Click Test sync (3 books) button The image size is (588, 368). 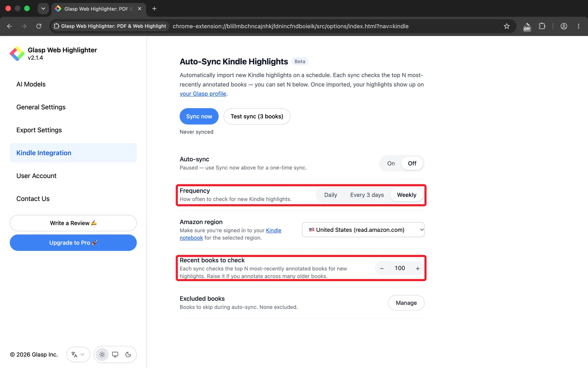[x=257, y=116]
